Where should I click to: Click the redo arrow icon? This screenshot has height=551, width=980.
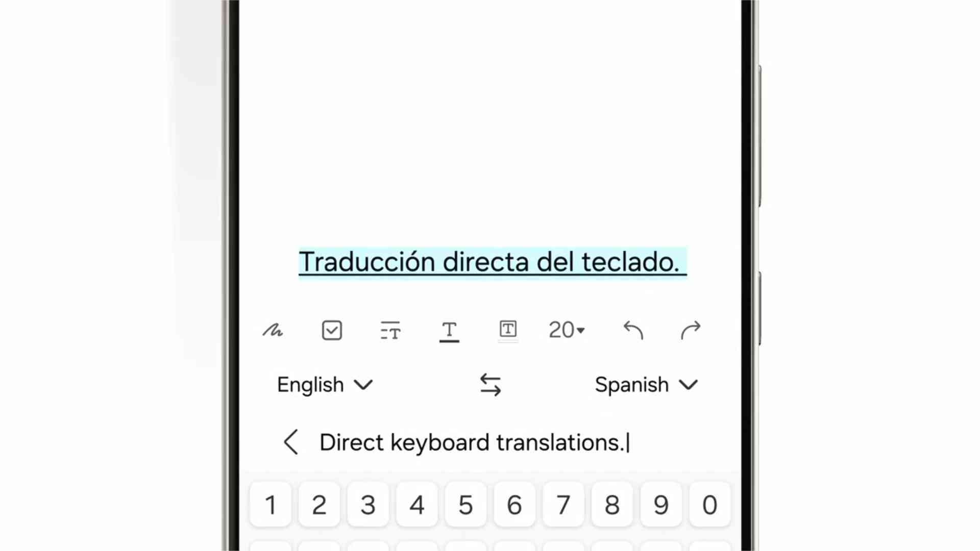click(x=693, y=330)
